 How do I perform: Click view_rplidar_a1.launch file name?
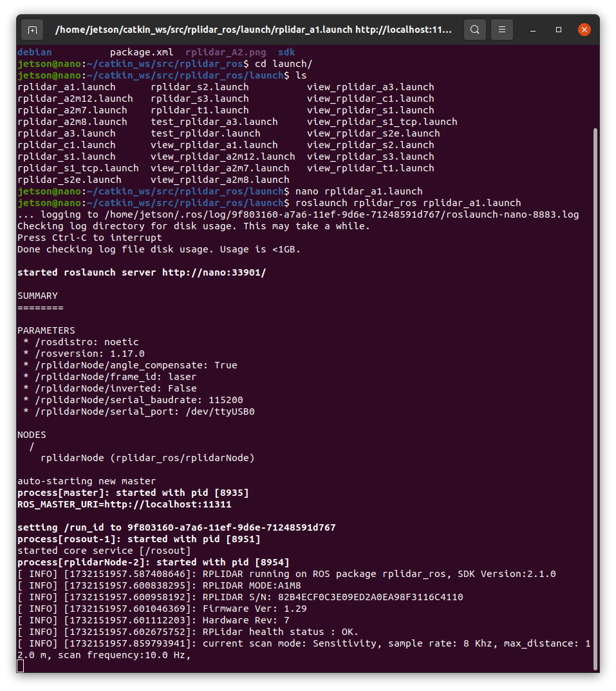(x=214, y=145)
